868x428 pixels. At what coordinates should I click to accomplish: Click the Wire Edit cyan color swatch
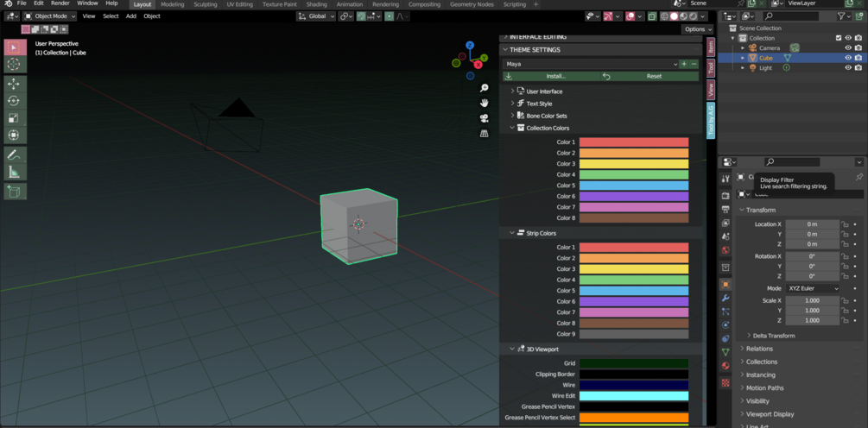[x=634, y=396]
